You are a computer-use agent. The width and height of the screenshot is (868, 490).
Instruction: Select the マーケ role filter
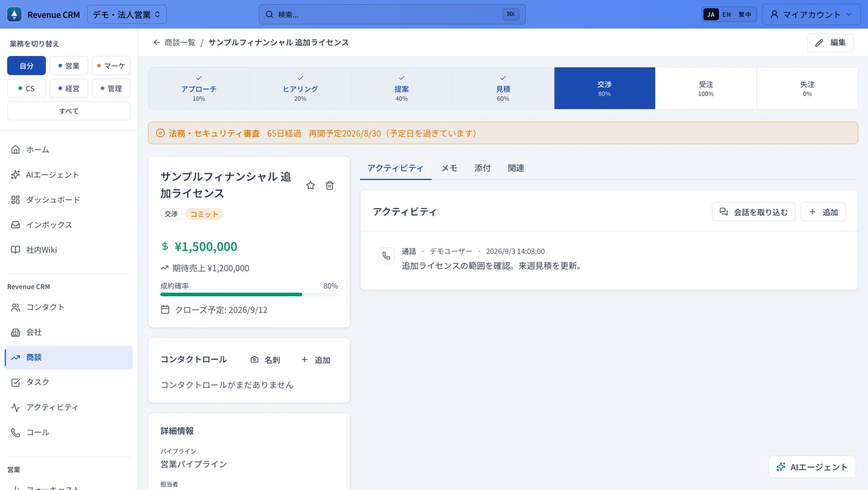[111, 66]
